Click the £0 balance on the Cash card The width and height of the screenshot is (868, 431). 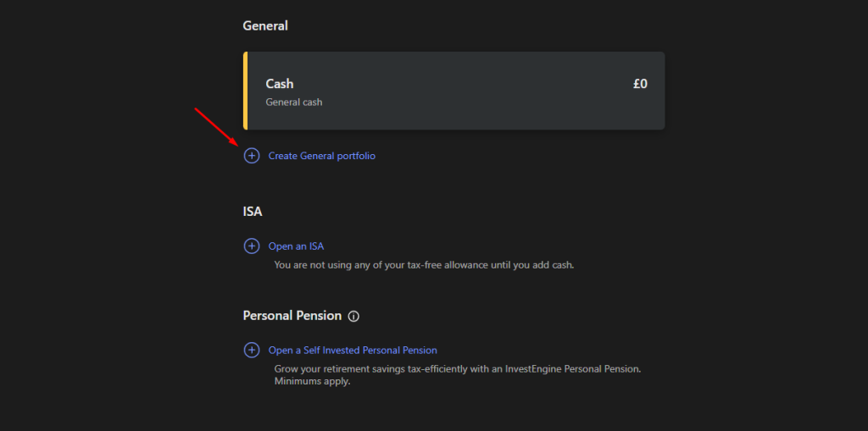pyautogui.click(x=640, y=84)
